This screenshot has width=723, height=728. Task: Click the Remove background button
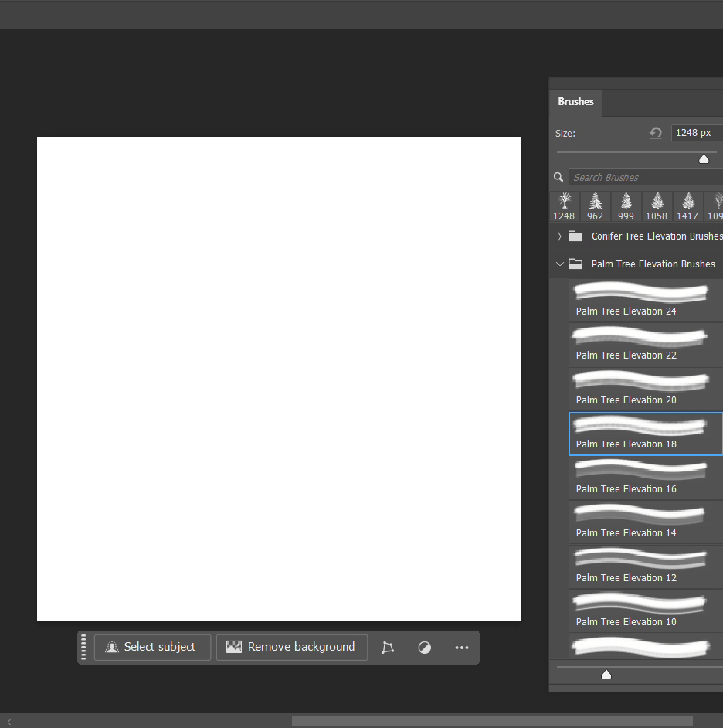[x=291, y=648]
